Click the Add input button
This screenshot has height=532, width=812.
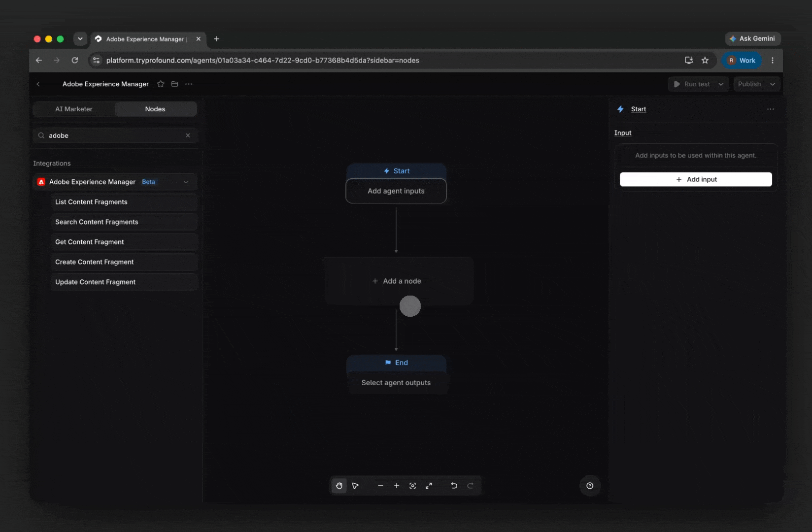[x=696, y=179]
